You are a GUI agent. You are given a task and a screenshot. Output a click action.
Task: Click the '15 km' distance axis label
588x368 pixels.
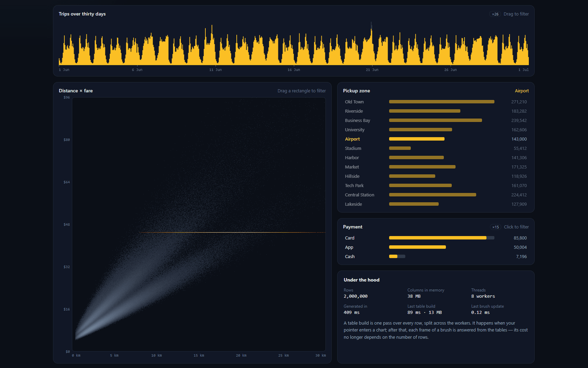point(199,355)
